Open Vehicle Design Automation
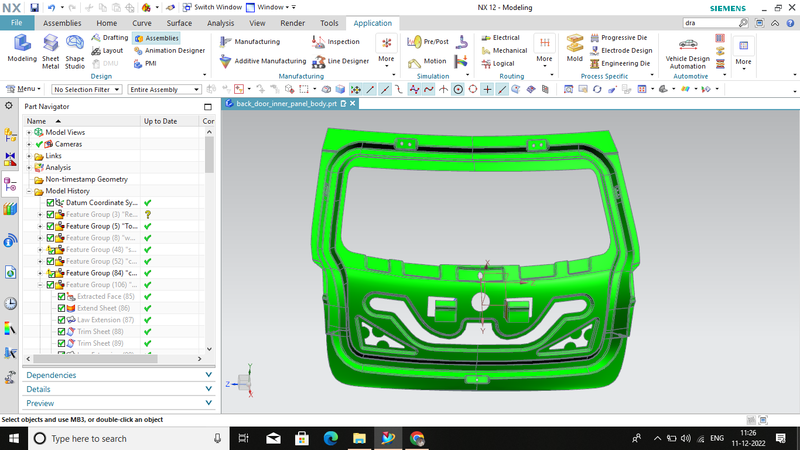The image size is (800, 450). (x=687, y=54)
